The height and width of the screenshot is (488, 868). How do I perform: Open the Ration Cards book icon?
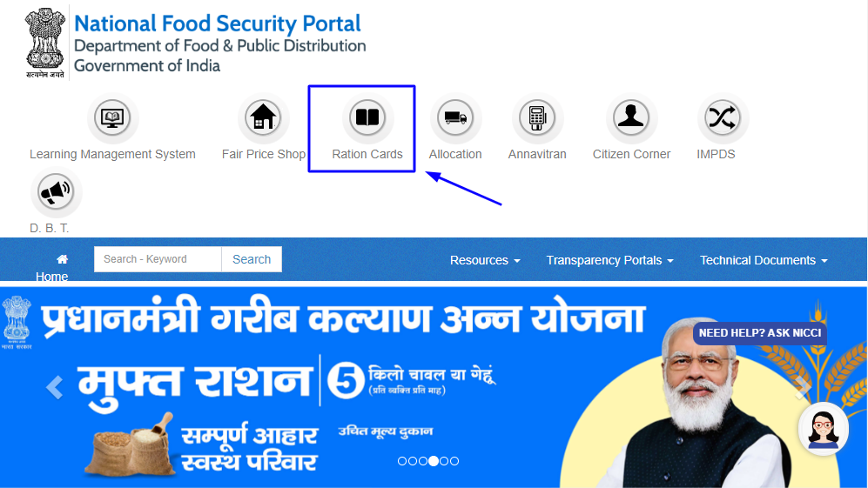click(x=367, y=117)
